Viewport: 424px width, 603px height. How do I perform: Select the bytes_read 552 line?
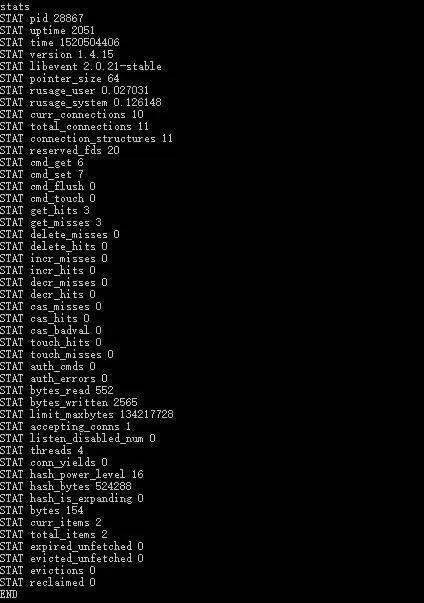tap(57, 390)
